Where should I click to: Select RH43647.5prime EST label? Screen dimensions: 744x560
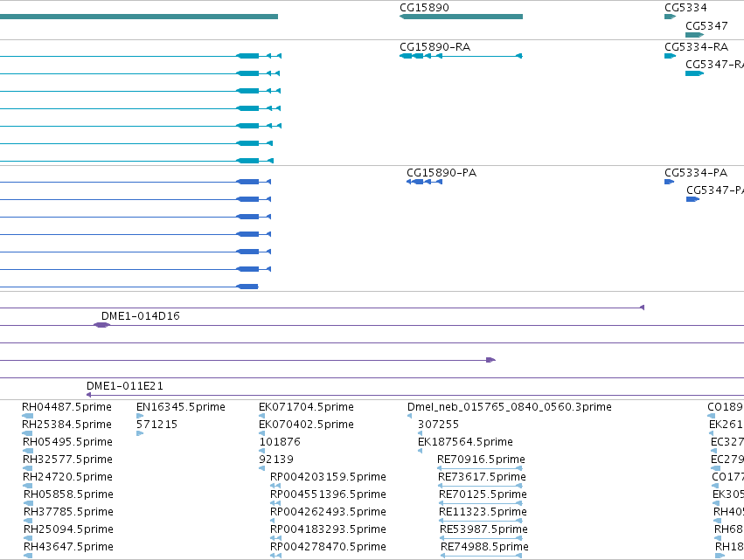click(68, 547)
